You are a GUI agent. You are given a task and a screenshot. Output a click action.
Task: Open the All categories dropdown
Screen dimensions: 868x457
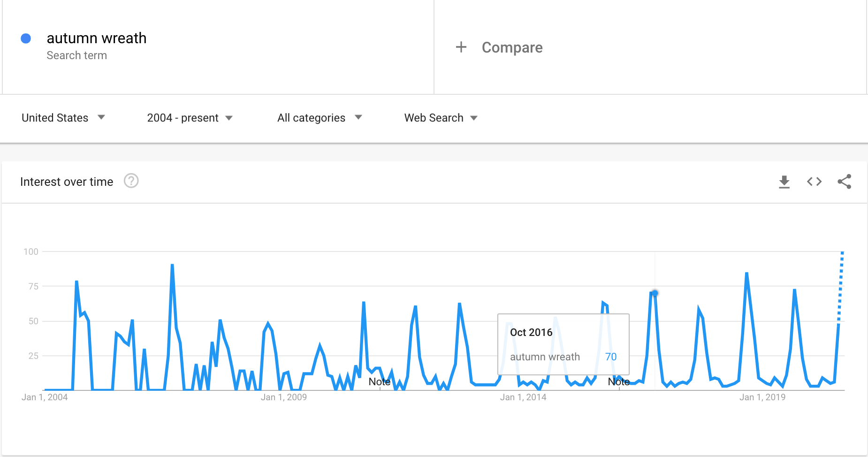[x=319, y=118]
